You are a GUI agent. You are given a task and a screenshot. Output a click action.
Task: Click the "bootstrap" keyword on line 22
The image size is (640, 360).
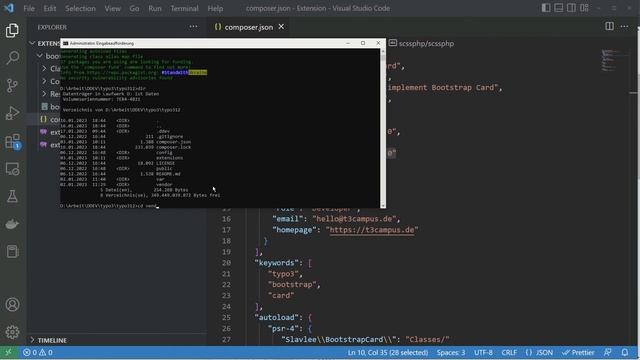(x=292, y=284)
